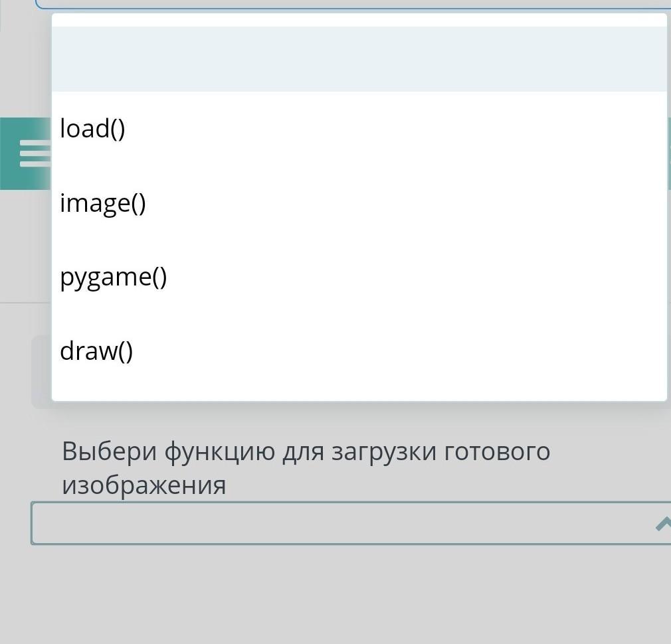The width and height of the screenshot is (671, 644).
Task: Open the hamburger menu icon
Action: [35, 153]
